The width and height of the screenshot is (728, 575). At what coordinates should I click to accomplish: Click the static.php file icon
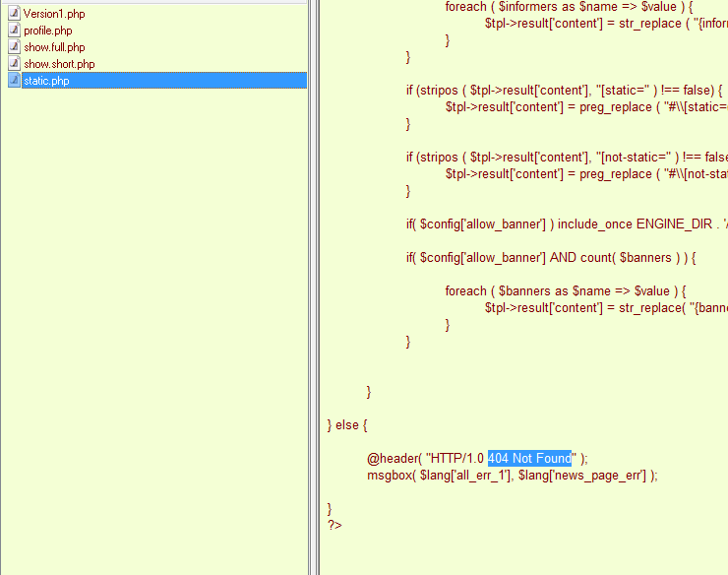[14, 81]
